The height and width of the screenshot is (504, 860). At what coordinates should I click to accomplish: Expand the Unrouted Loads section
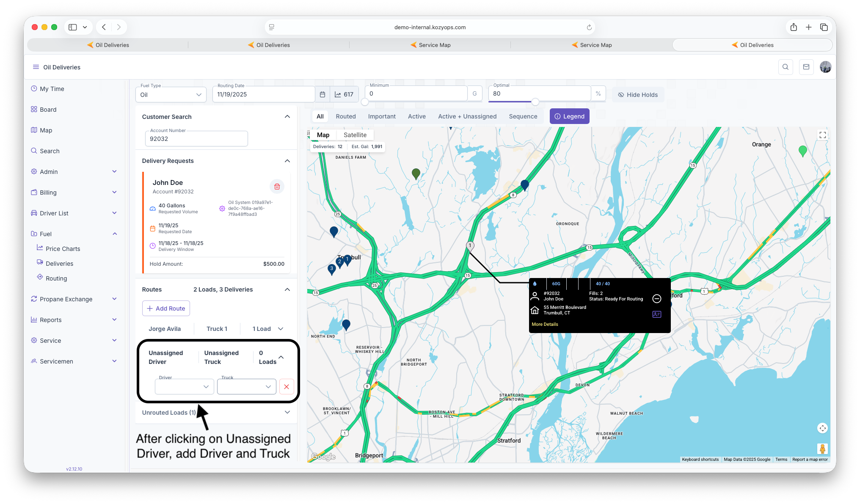pyautogui.click(x=287, y=412)
